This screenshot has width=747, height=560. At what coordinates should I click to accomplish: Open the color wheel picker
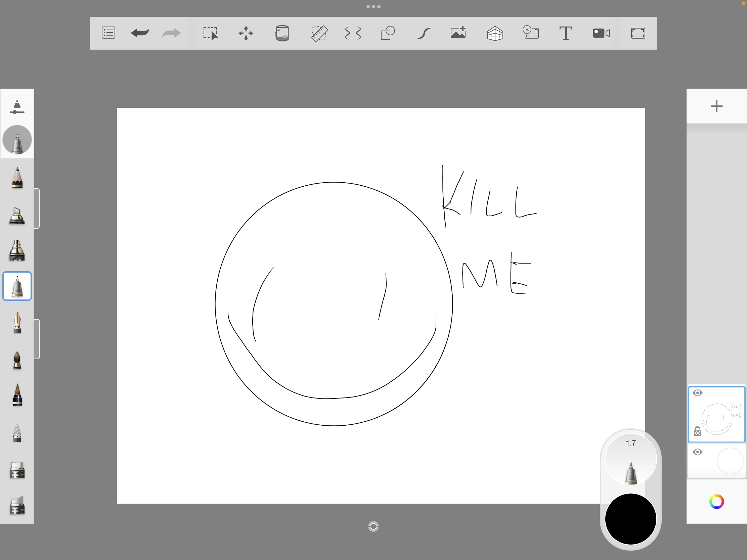(717, 501)
